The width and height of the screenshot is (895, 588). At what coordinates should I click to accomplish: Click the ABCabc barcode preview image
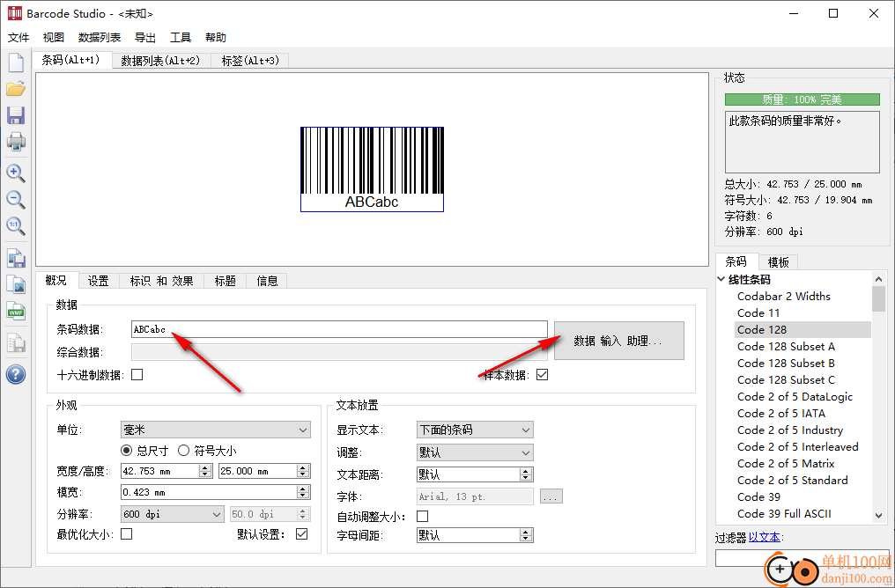(x=372, y=169)
